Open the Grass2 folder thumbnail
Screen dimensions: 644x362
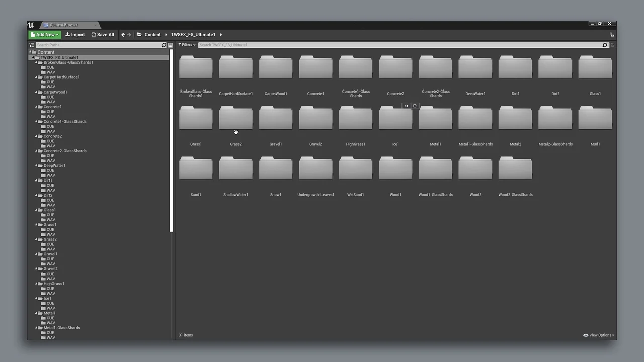[x=235, y=118]
